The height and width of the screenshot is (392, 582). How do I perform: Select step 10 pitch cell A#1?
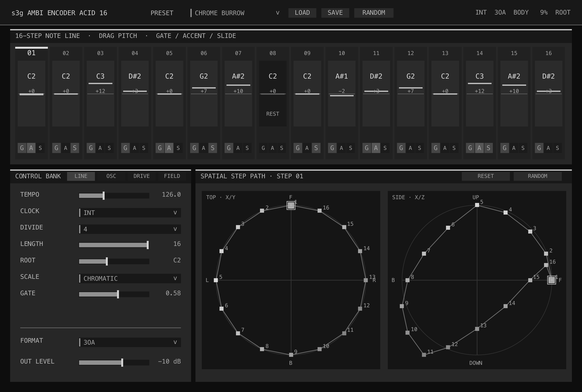[342, 94]
